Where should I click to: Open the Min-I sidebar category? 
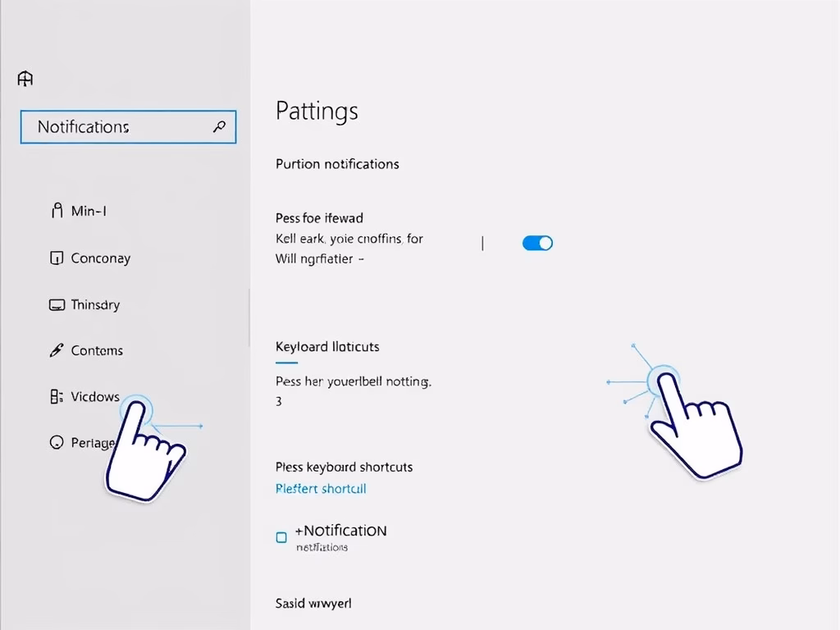tap(89, 211)
